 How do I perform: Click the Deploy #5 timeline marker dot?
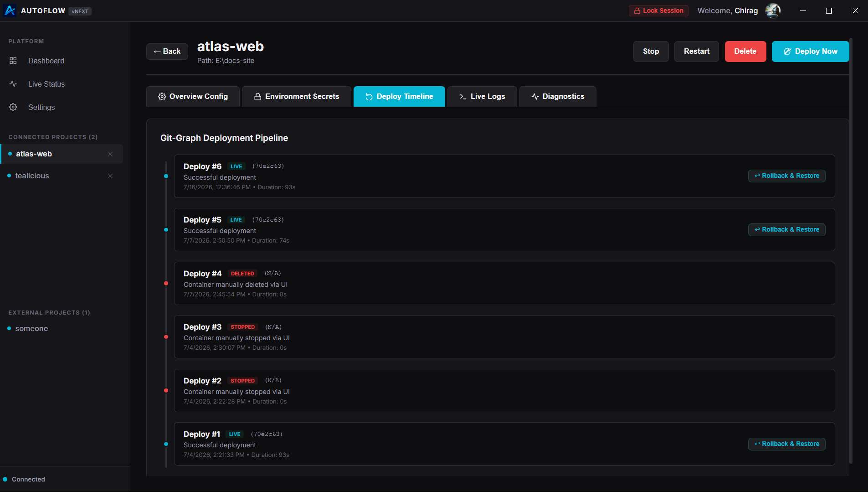(166, 230)
